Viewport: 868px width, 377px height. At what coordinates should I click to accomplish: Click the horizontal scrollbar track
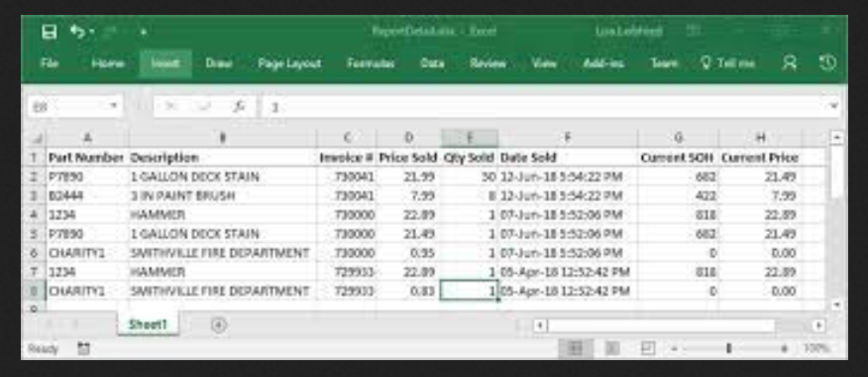[793, 325]
